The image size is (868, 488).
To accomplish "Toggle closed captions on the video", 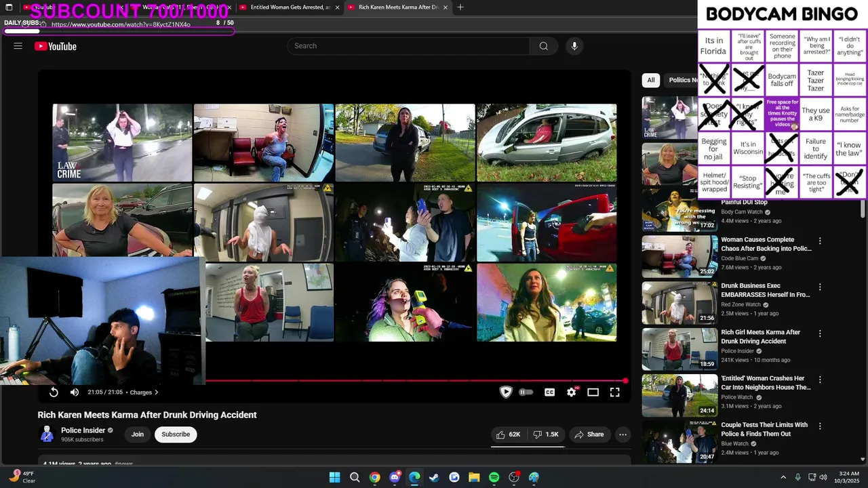I will pyautogui.click(x=550, y=392).
